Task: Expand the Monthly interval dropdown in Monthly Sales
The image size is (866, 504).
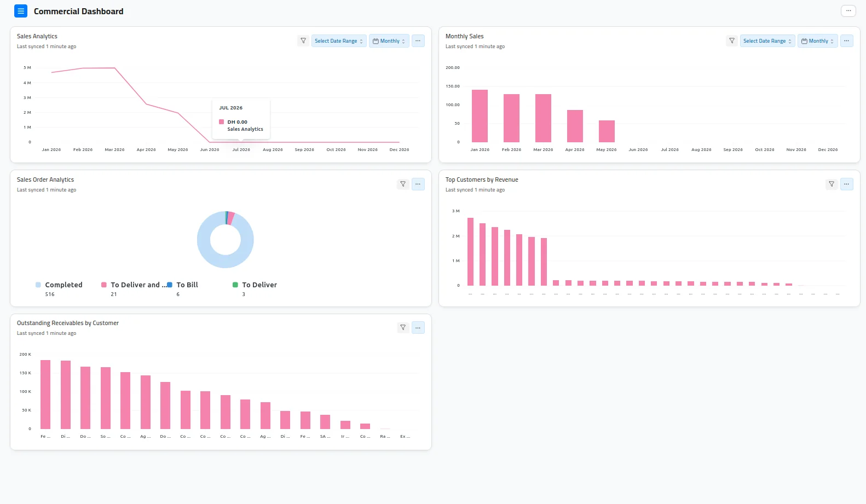Action: [818, 41]
